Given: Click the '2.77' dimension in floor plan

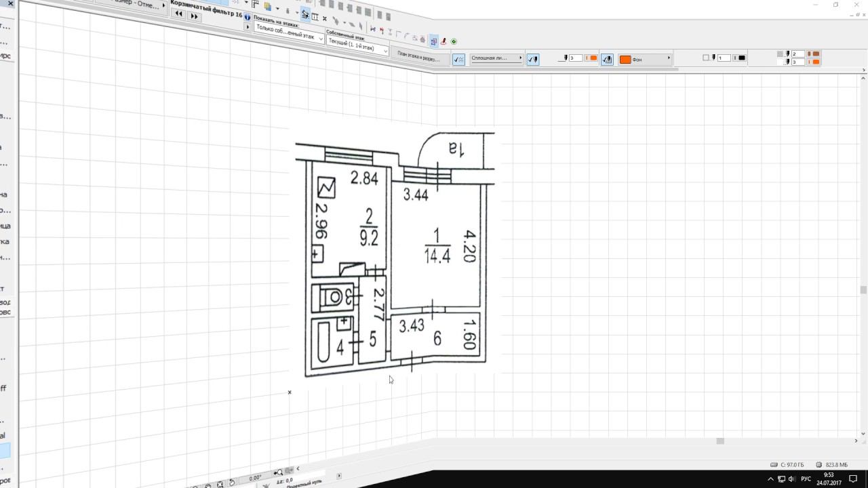Looking at the screenshot, I should tap(379, 305).
